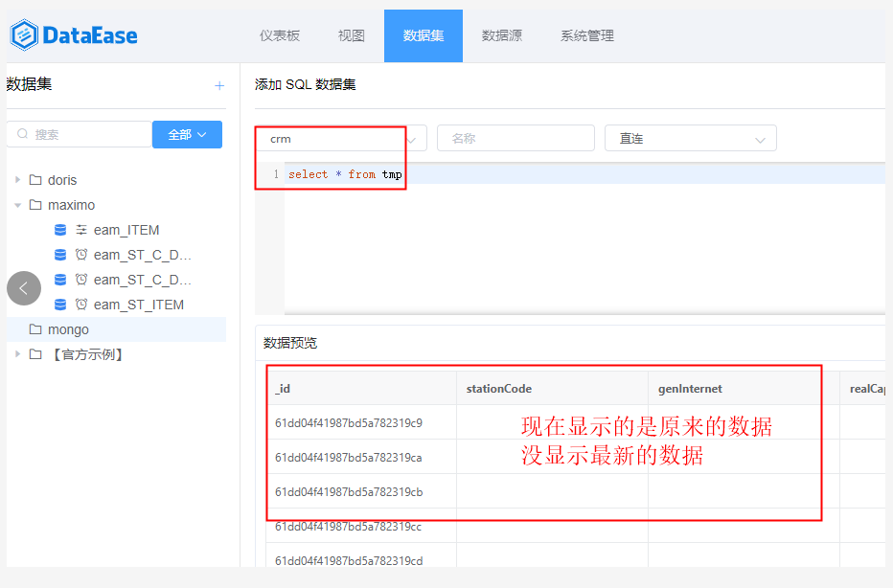Select the doris folder
Screen dimensions: 893x588
[x=62, y=180]
